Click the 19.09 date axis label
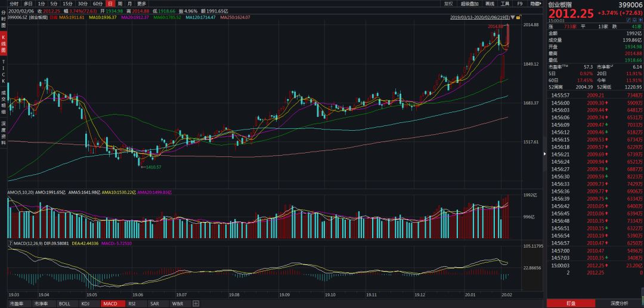The height and width of the screenshot is (308, 644). click(284, 295)
